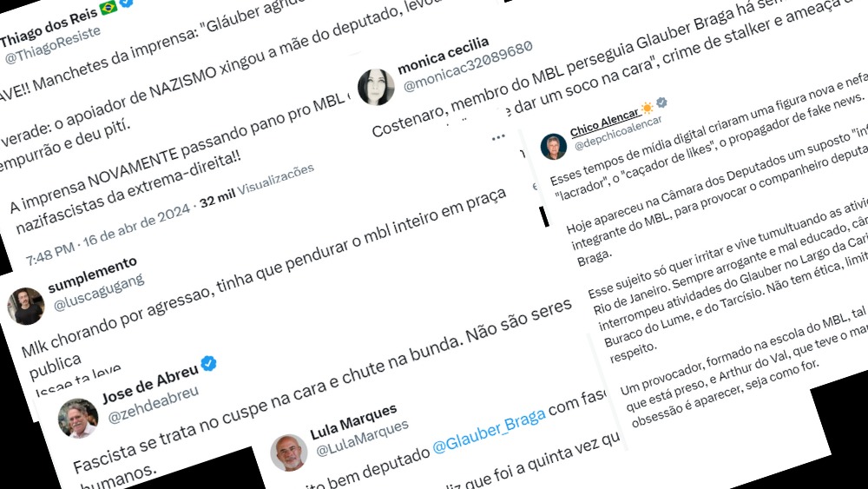Viewport: 868px width, 489px height.
Task: Click Brazil flag emoji by Thiago's name
Action: [x=108, y=8]
